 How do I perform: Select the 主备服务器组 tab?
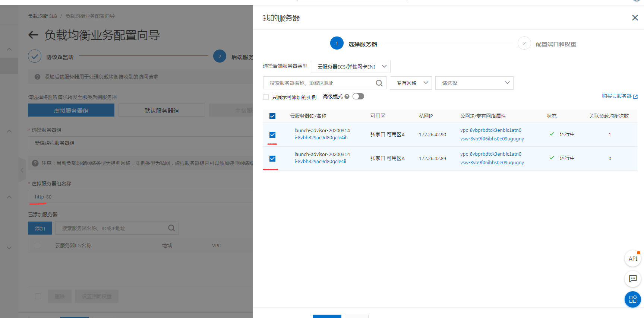231,110
